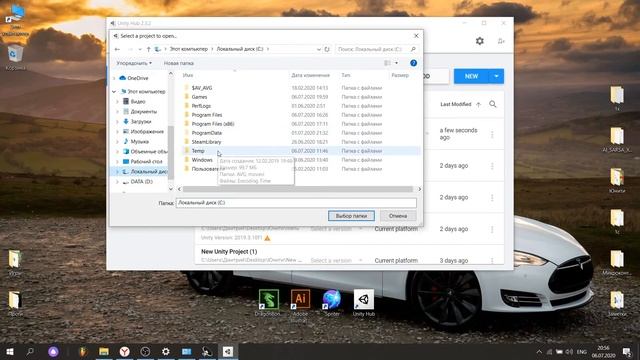
Task: Click the search magnifier icon in dialog
Action: 413,49
